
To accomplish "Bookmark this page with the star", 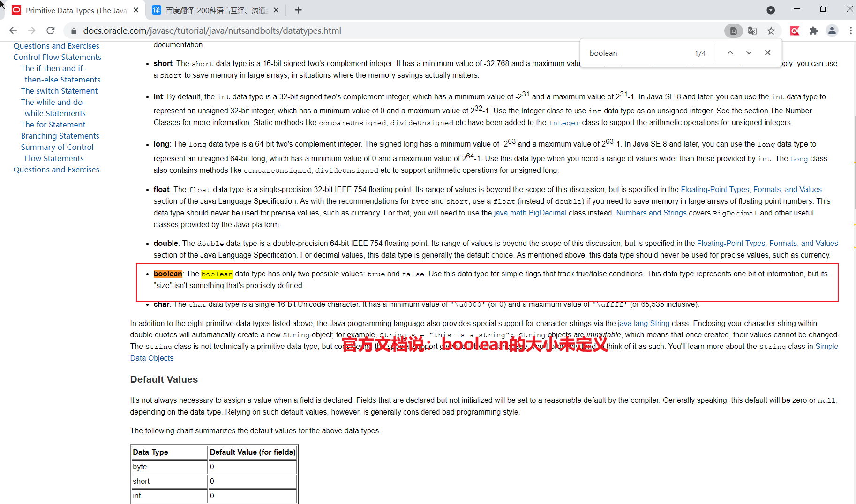I will click(771, 31).
